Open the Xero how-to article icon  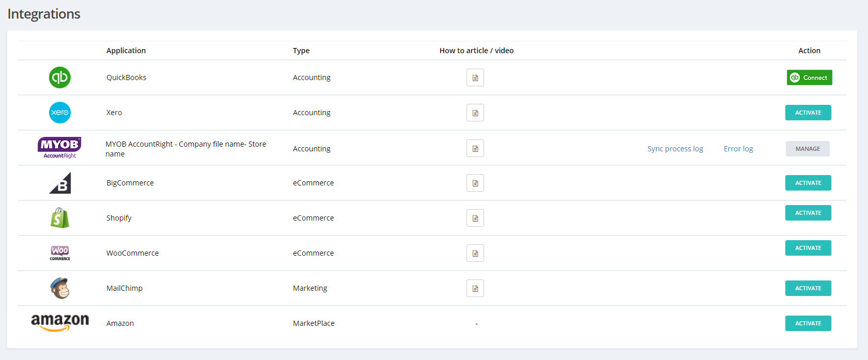click(475, 113)
